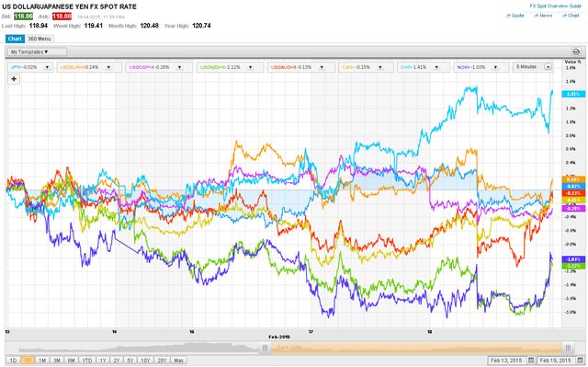Open the News link

point(543,16)
